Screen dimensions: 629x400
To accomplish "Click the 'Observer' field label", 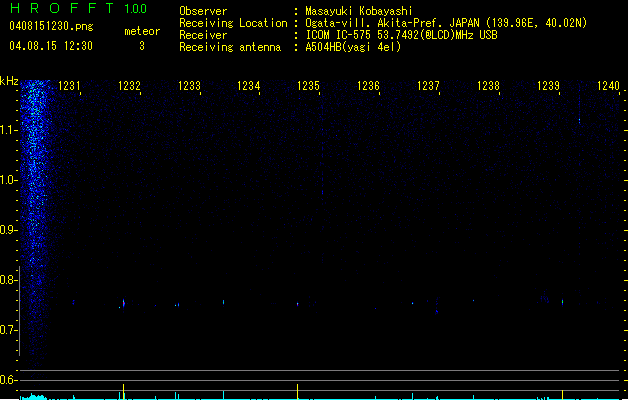I will [203, 11].
